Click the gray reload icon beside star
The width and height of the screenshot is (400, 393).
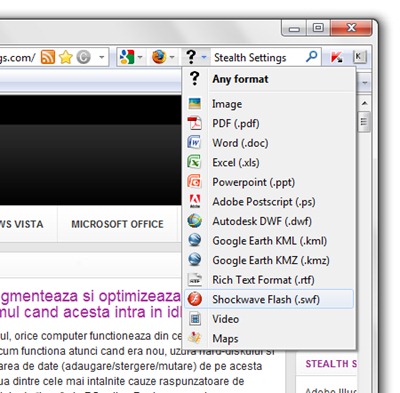tap(83, 57)
